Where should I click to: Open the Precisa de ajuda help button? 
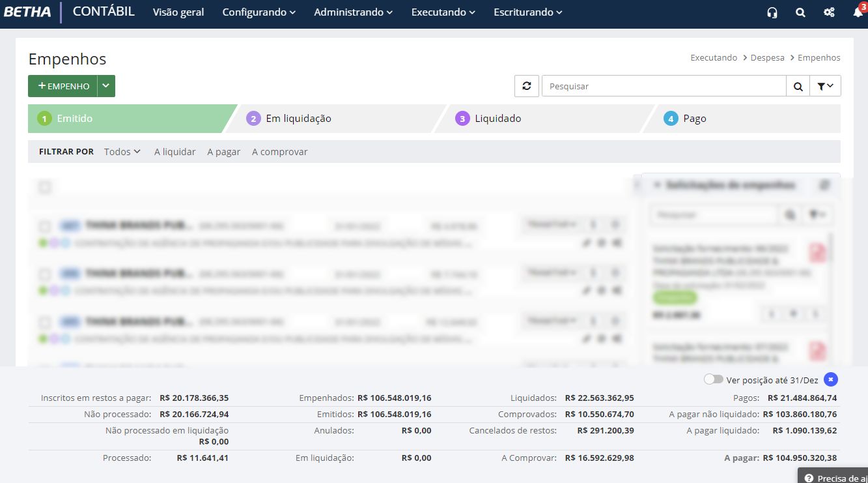[833, 477]
